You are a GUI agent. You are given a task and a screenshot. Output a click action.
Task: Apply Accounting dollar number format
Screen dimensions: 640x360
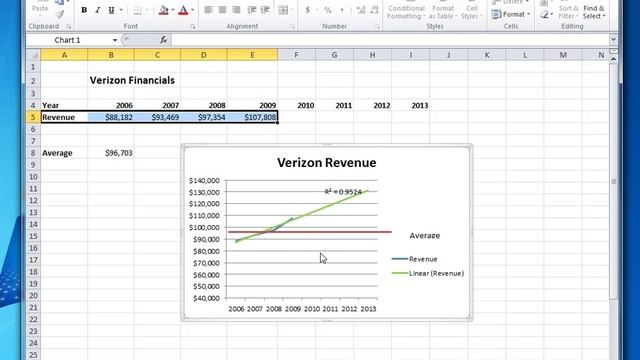coord(308,9)
